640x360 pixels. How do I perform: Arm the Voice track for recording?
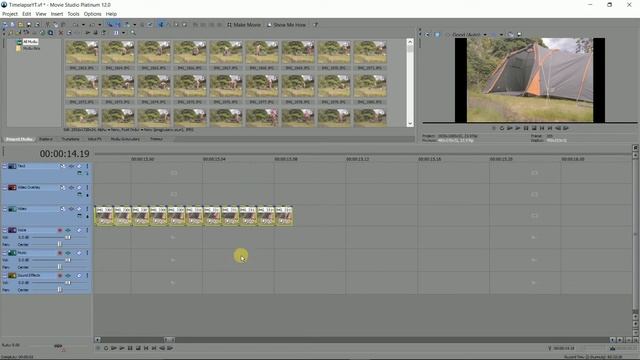click(60, 230)
